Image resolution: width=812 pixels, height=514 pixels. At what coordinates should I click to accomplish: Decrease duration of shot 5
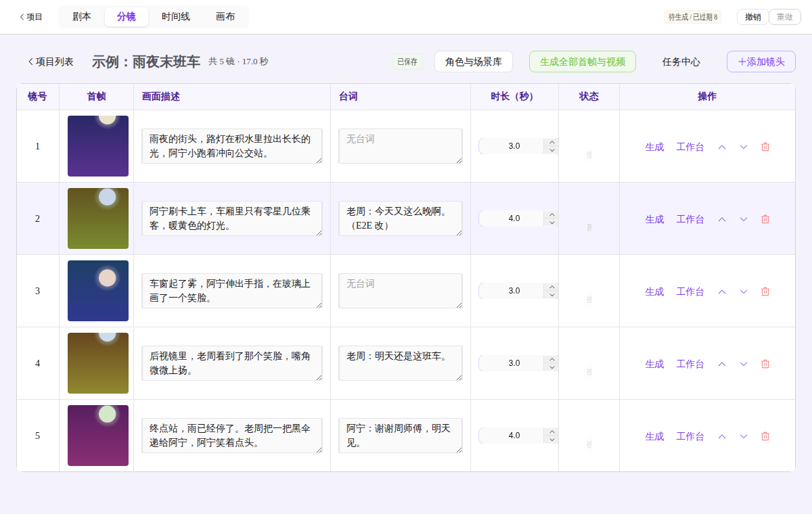(552, 440)
